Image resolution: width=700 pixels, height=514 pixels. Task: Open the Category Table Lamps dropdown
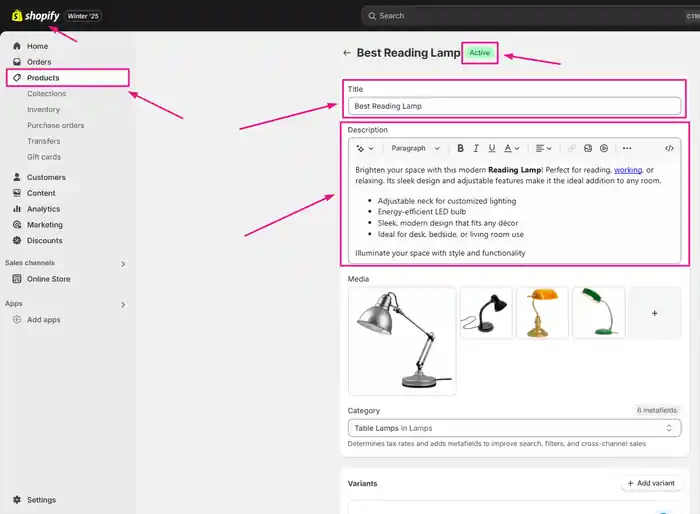tap(514, 428)
